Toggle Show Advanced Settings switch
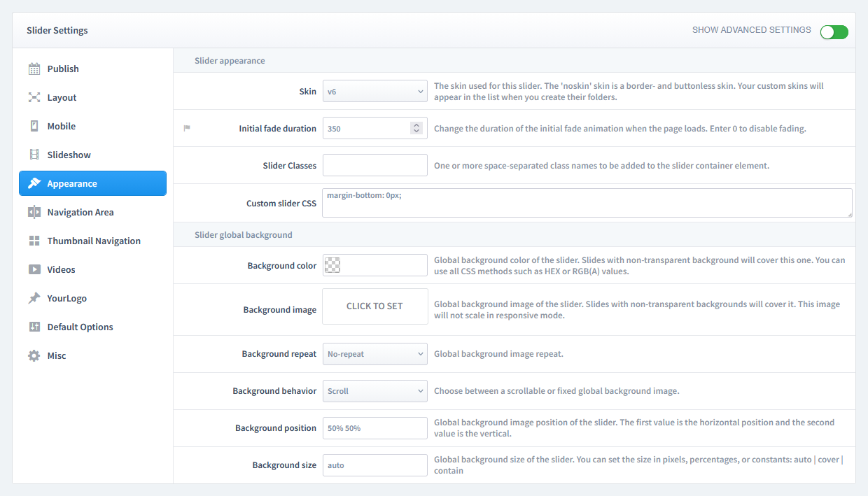The image size is (868, 496). 834,31
